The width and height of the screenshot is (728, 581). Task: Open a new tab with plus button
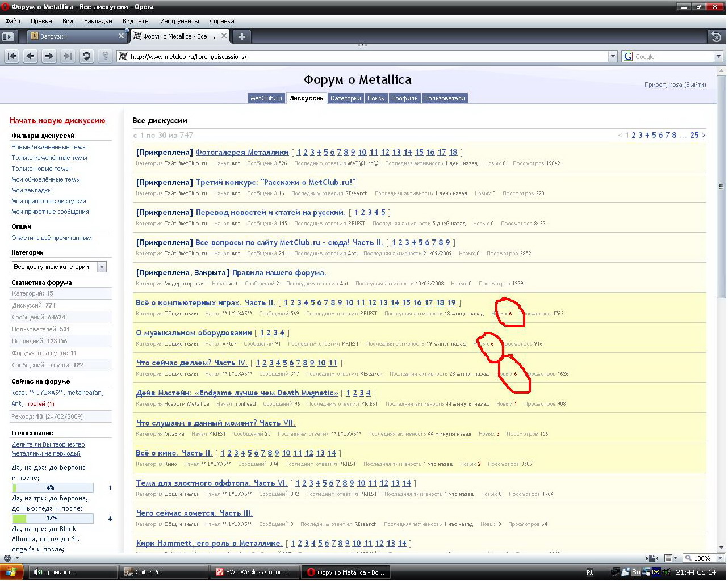tap(241, 36)
